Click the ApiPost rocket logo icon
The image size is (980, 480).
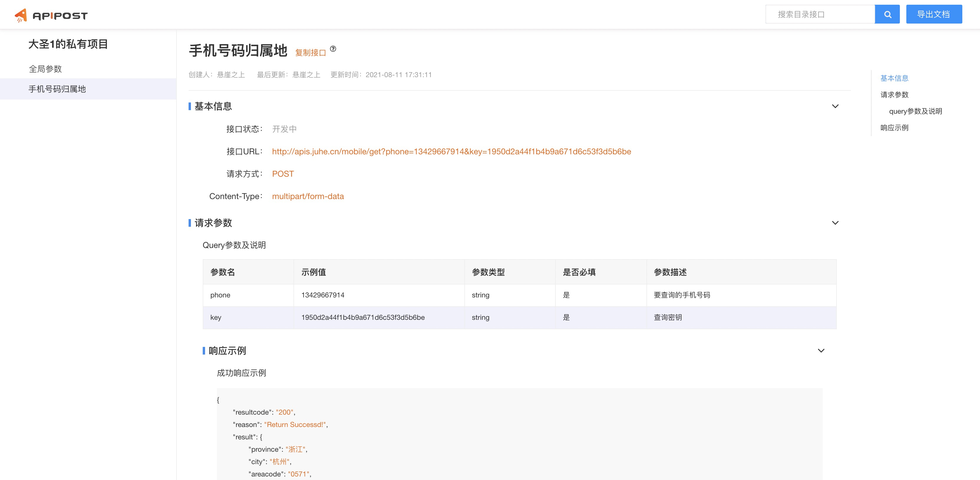click(21, 15)
